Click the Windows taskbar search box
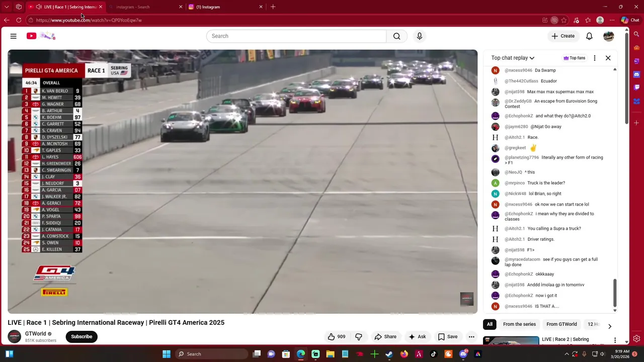This screenshot has width=644, height=362. 211,354
